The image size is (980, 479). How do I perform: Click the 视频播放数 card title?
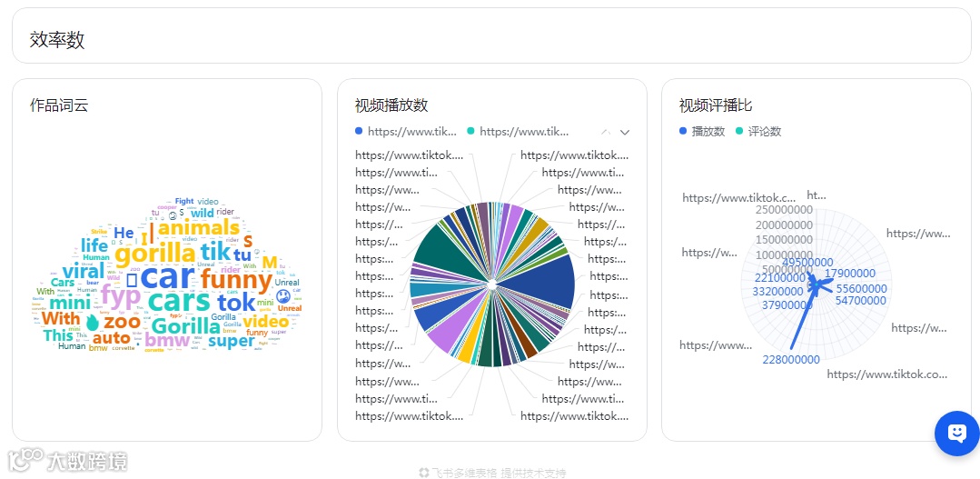(391, 105)
